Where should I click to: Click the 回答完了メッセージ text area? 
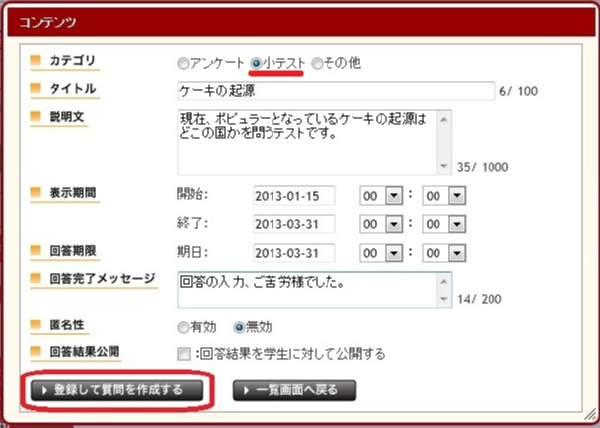(305, 289)
